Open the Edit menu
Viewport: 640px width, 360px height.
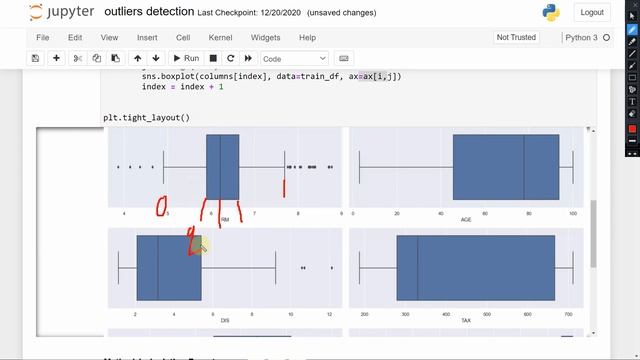[x=75, y=38]
